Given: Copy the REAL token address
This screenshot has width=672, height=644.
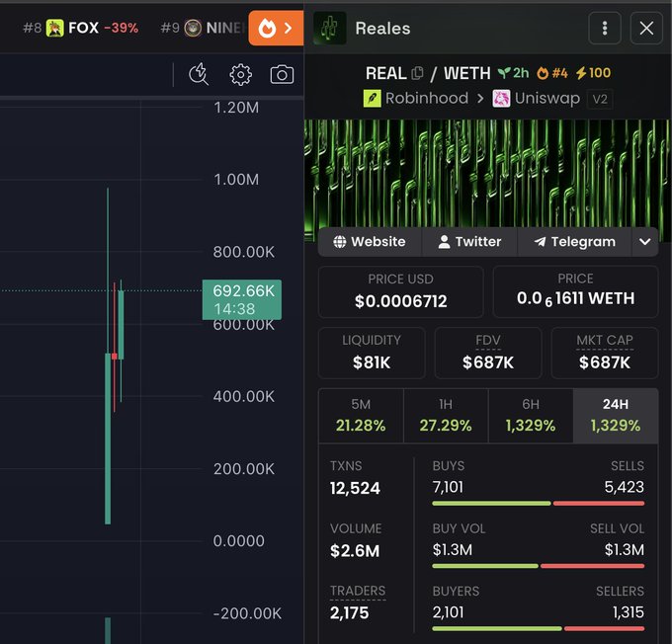Looking at the screenshot, I should [417, 73].
